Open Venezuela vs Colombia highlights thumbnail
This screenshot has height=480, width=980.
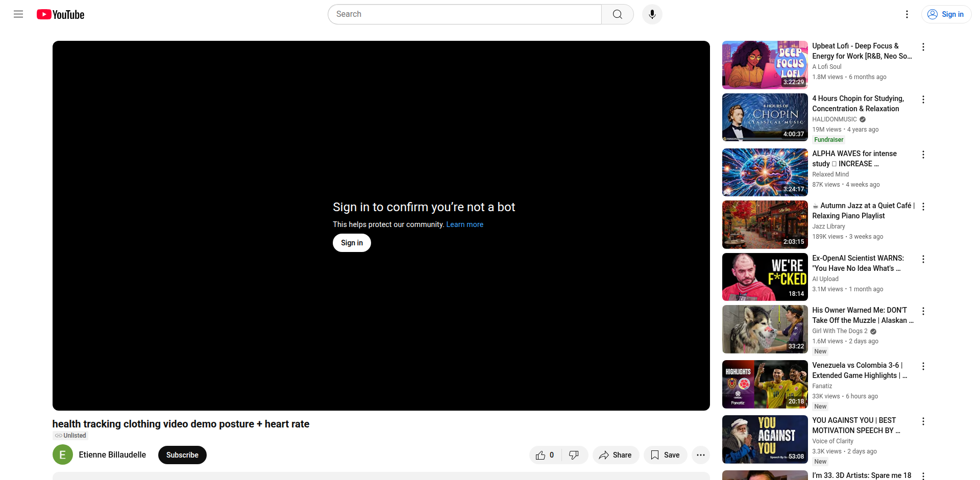(765, 385)
